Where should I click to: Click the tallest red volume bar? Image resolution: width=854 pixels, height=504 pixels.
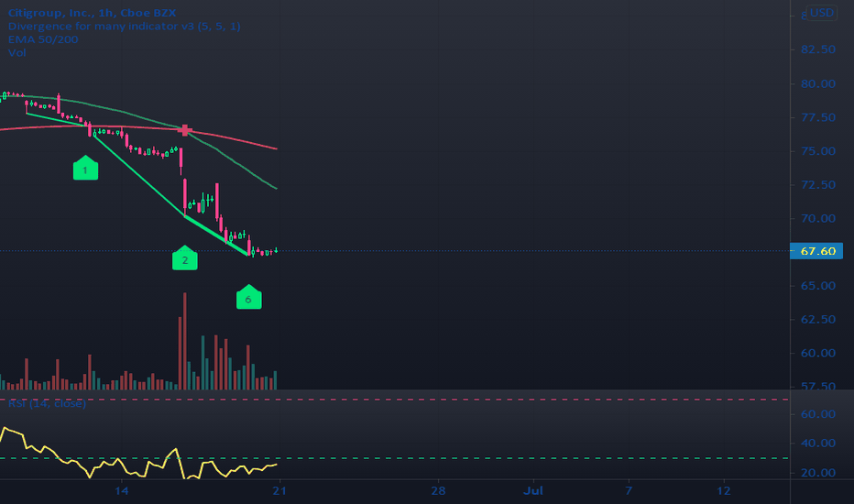pyautogui.click(x=184, y=341)
